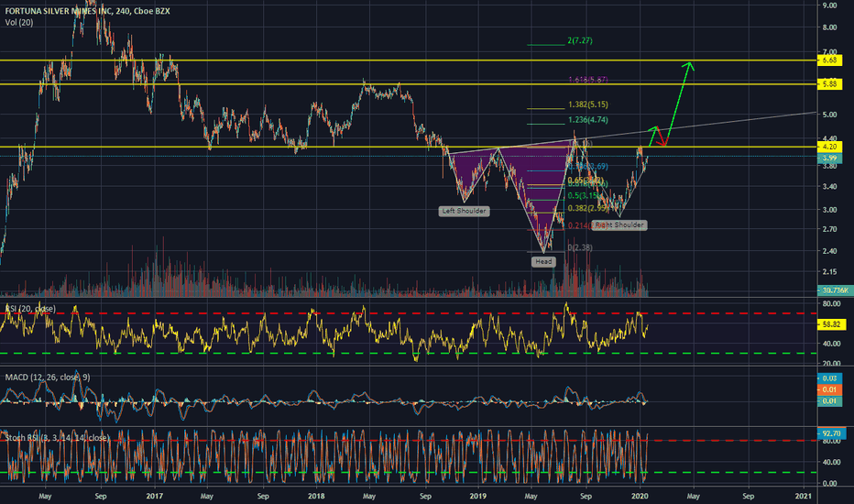Viewport: 854px width, 504px height.
Task: Select the red downward pullback arrow
Action: click(x=661, y=137)
